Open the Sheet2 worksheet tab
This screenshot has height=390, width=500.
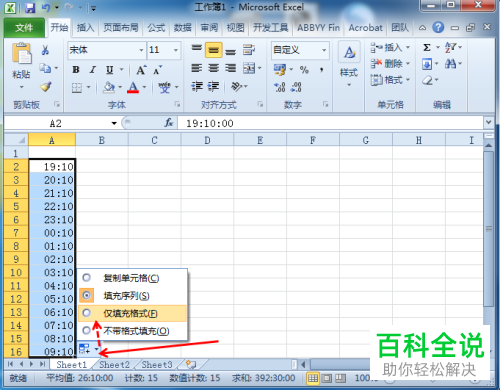(114, 365)
